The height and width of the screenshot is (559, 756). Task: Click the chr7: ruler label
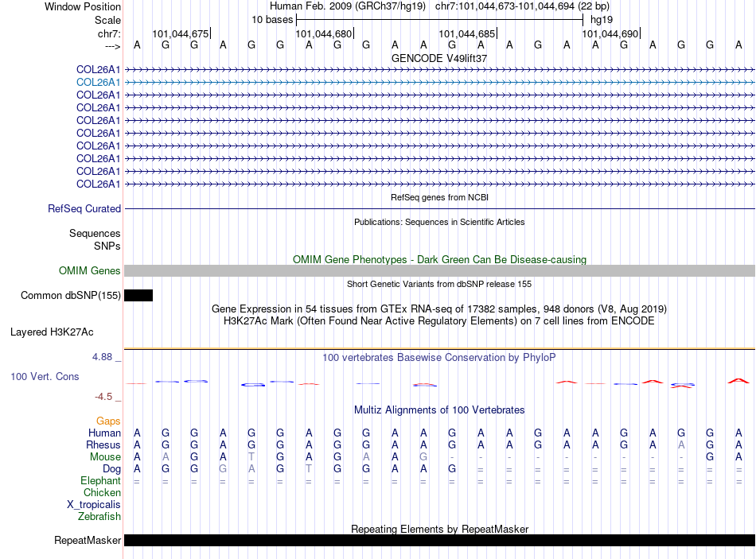point(109,33)
